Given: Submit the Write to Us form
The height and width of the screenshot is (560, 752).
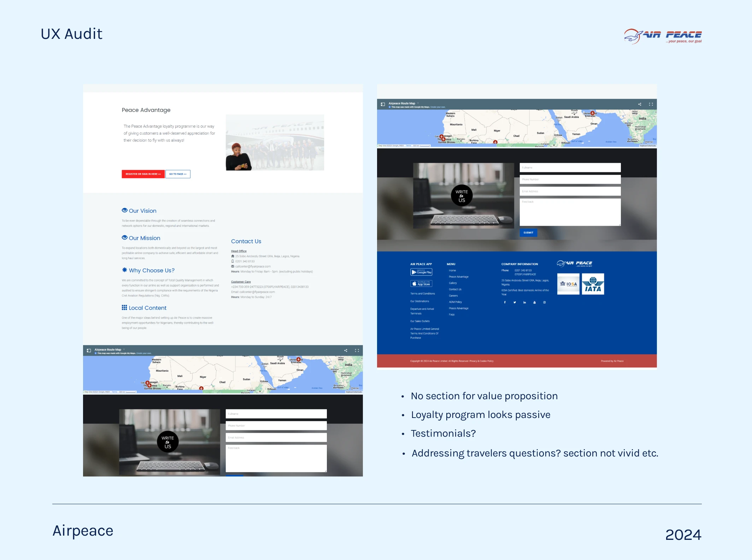Looking at the screenshot, I should [528, 232].
